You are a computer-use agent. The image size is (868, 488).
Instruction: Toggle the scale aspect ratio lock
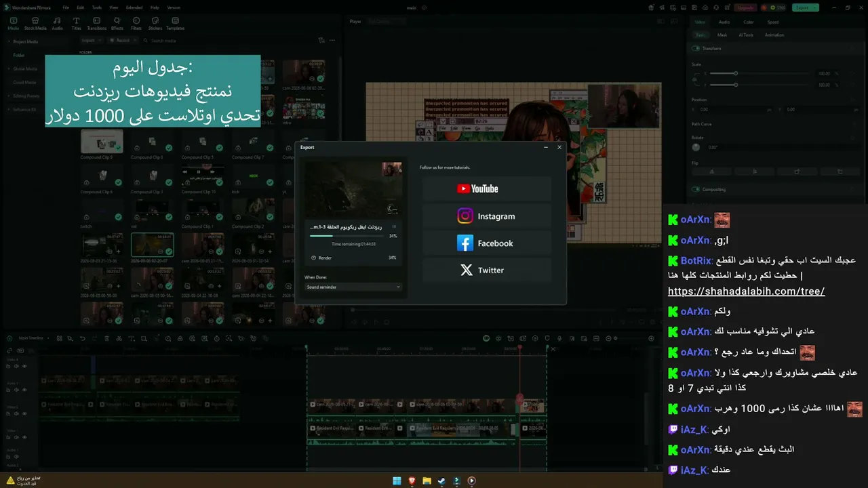point(694,79)
